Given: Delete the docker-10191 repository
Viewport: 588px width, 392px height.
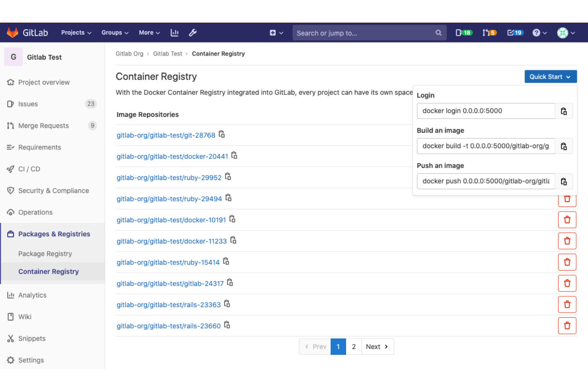Looking at the screenshot, I should (567, 220).
